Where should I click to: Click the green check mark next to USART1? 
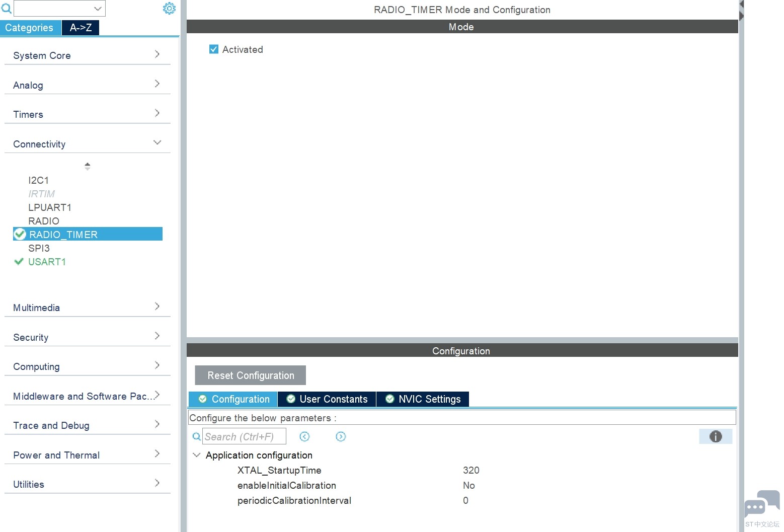pyautogui.click(x=19, y=261)
